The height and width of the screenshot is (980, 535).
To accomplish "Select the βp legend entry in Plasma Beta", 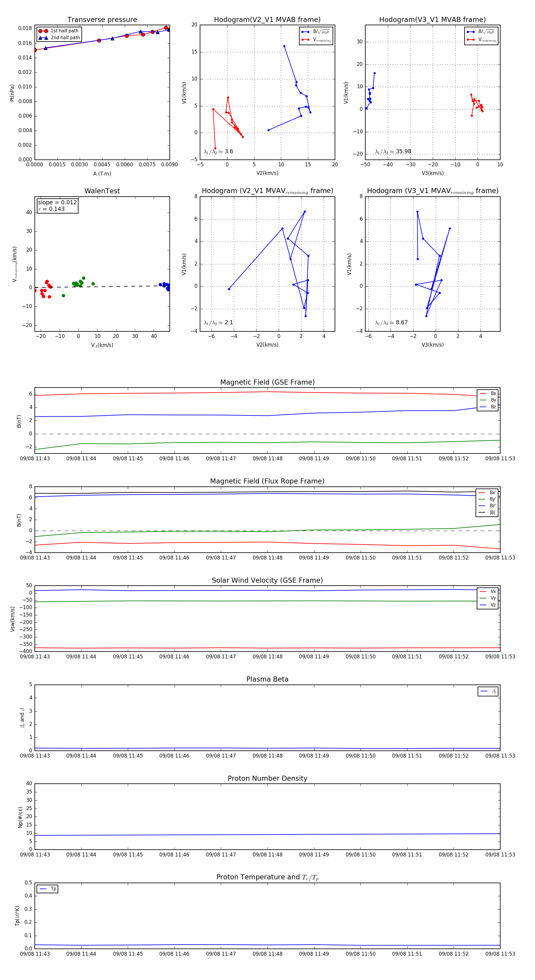I will pyautogui.click(x=488, y=691).
